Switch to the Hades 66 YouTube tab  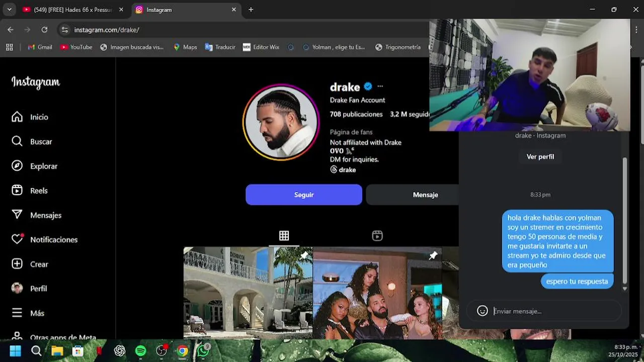tap(73, 10)
